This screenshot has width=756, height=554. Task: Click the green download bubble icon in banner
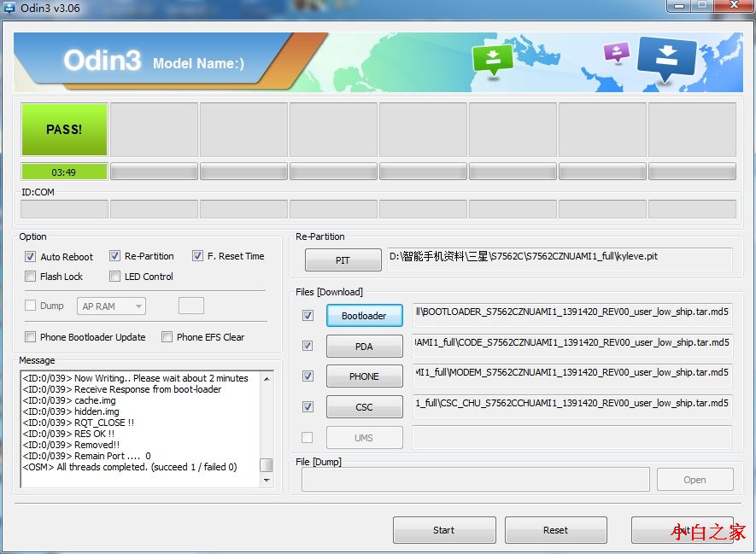click(492, 61)
